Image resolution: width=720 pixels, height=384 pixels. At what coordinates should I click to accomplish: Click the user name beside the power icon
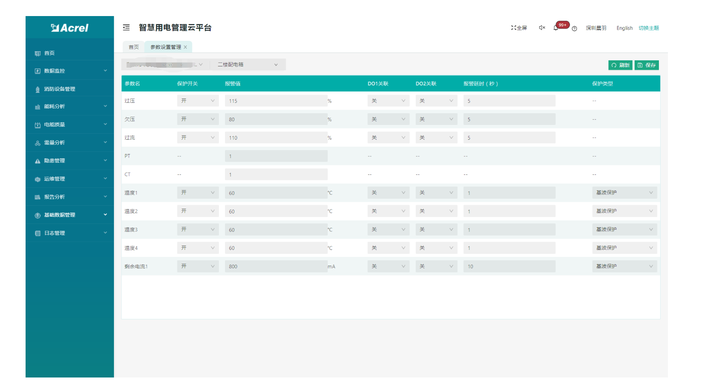tap(596, 28)
